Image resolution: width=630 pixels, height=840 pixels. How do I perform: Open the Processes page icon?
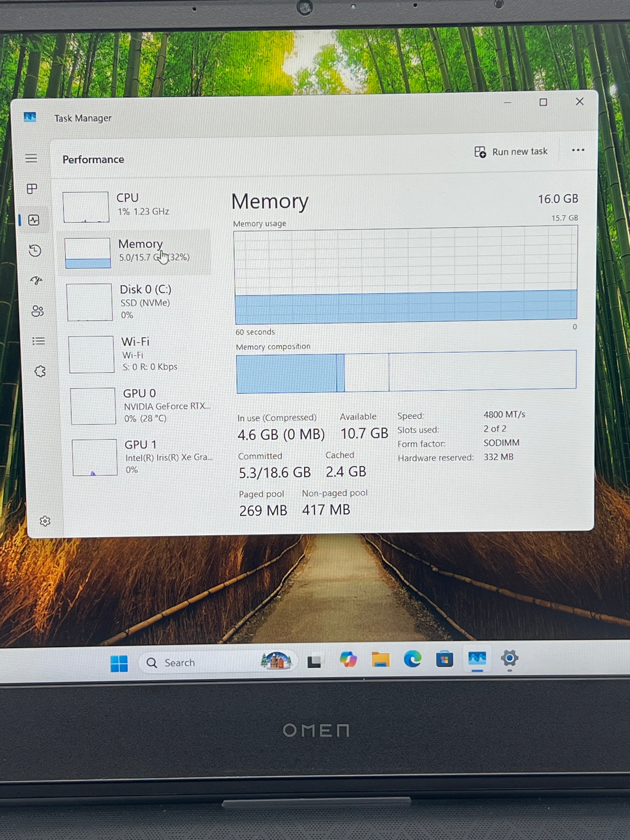pos(32,188)
